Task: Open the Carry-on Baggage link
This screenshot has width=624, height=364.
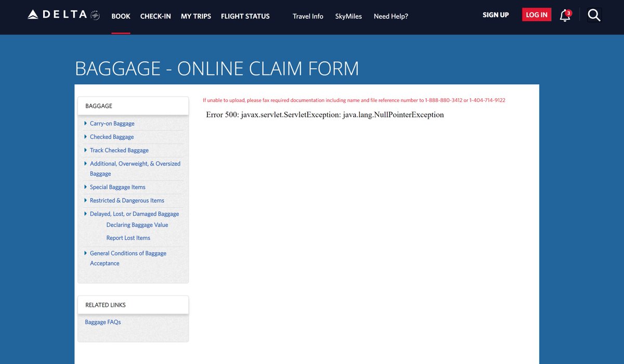Action: (112, 124)
